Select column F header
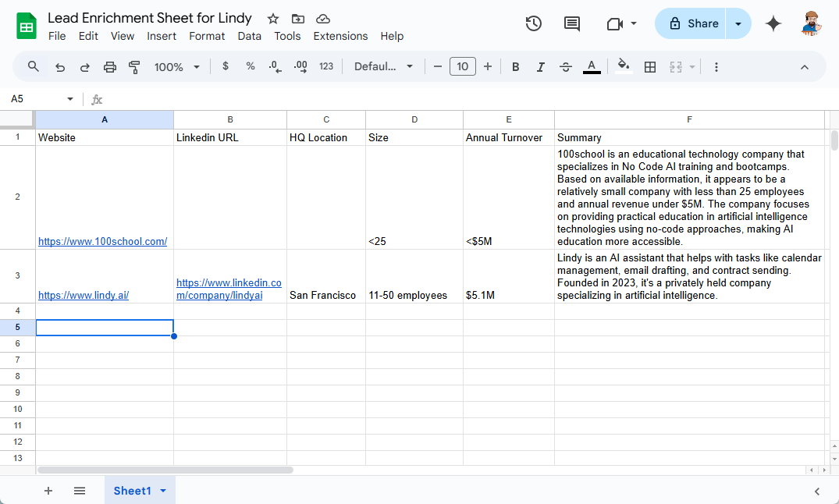Screen dimensions: 839x504 (689, 119)
